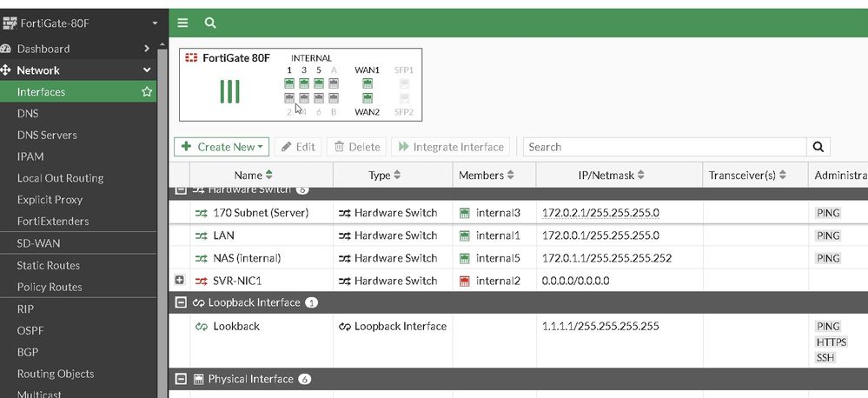Open the FortiGate-80F device dropdown
868x398 pixels.
click(x=154, y=23)
